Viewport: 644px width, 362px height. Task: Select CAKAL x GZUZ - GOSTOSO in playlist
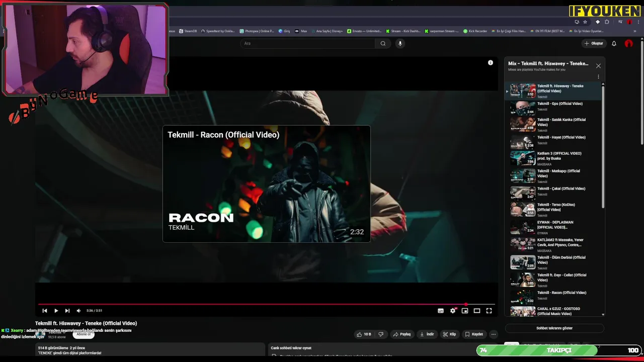pyautogui.click(x=553, y=312)
